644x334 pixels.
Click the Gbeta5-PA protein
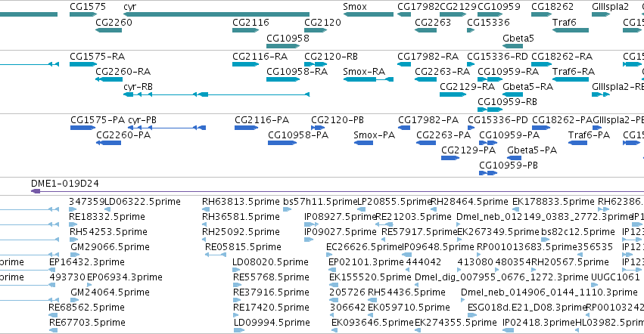[514, 158]
